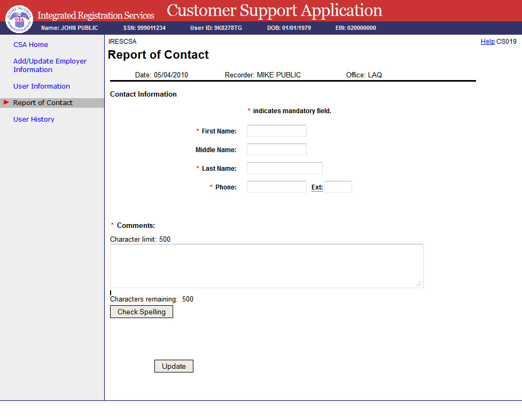Screen dimensions: 522x420
Task: Click the 'Office: LAQ' text
Action: click(364, 75)
